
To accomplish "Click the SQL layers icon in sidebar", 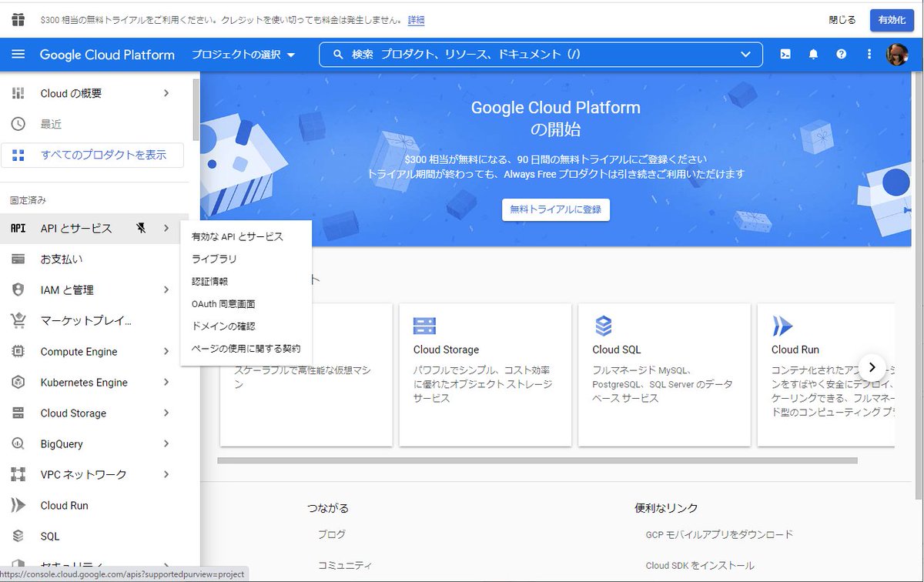I will 18,537.
